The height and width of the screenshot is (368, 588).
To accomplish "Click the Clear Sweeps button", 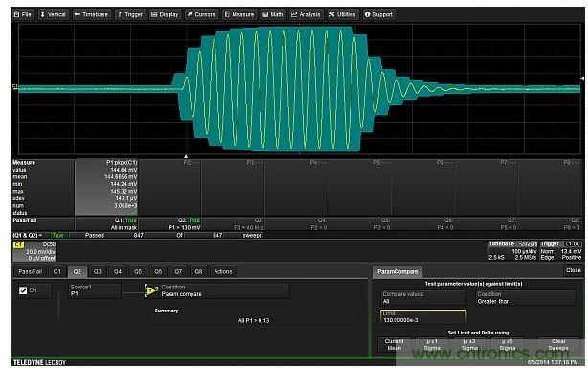I will click(x=558, y=344).
